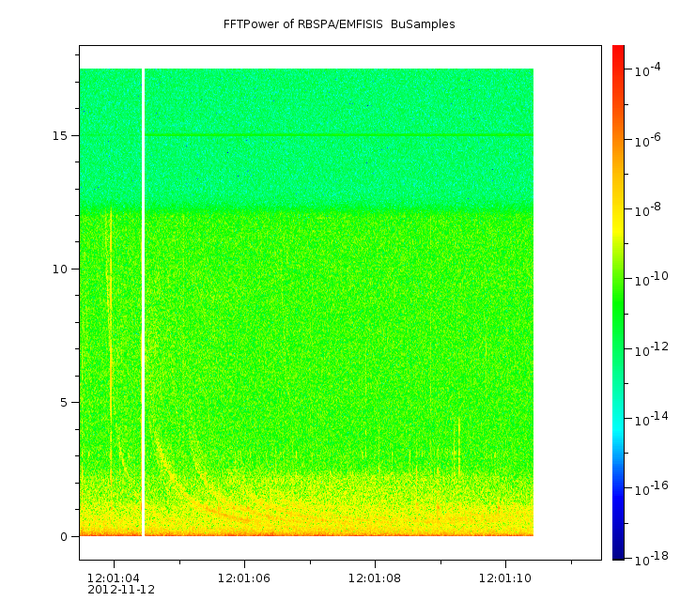Click the horizontal line at frequency 15
The image size is (680, 616).
pos(338,135)
